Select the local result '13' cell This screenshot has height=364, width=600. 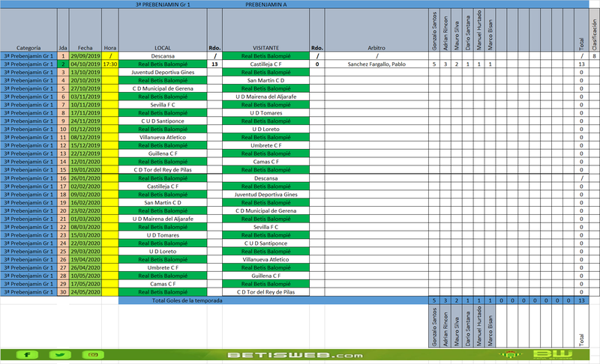coord(214,64)
